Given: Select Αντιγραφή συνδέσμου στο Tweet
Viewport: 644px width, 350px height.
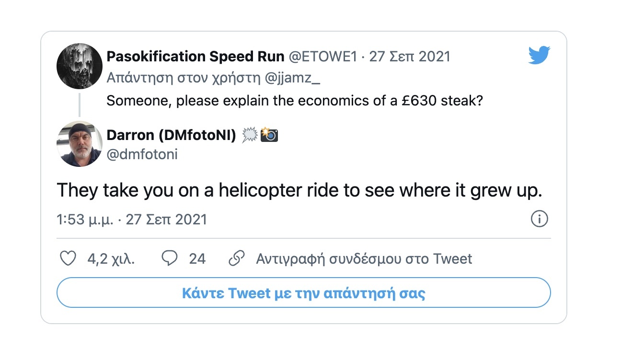Looking at the screenshot, I should coord(364,259).
